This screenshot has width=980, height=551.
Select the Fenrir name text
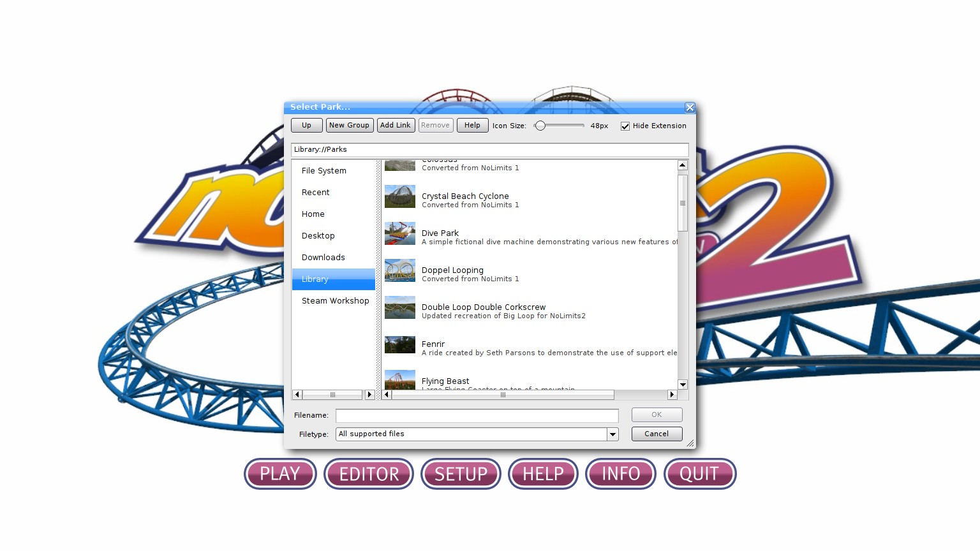coord(433,344)
